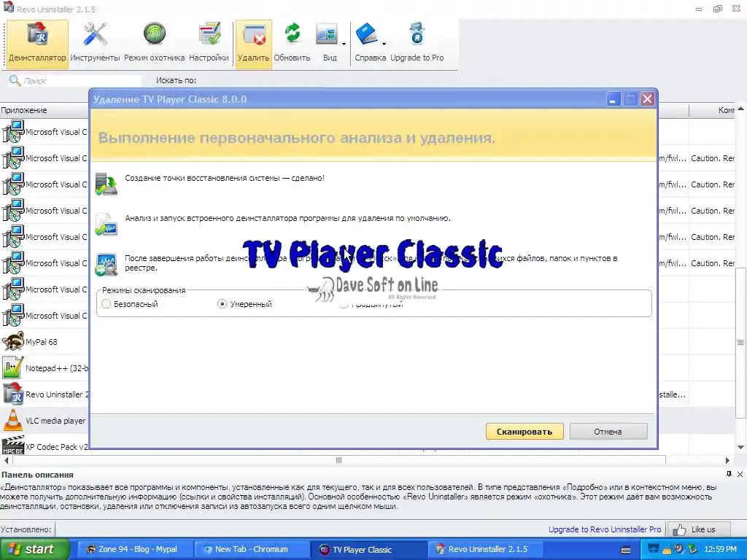Focus the Поиск search field

click(x=82, y=81)
